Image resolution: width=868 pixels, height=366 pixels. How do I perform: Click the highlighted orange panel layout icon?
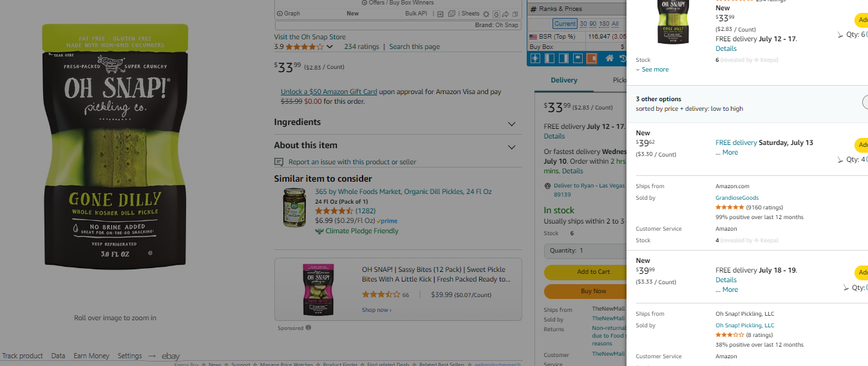[x=592, y=58]
